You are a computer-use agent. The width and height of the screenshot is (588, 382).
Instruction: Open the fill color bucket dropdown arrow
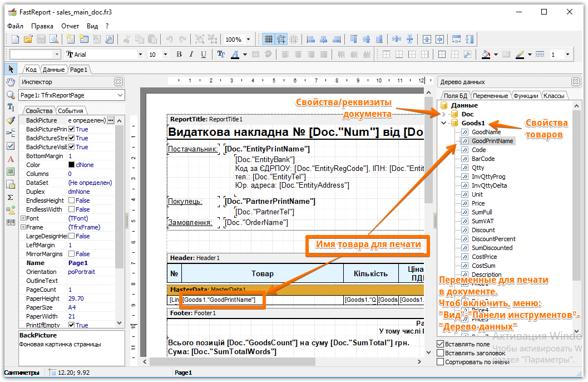(496, 55)
